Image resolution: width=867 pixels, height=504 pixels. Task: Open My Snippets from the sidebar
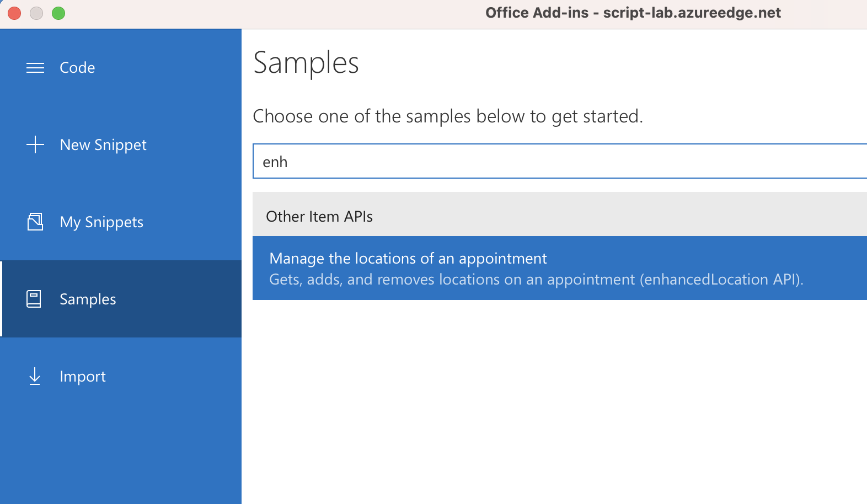coord(101,222)
